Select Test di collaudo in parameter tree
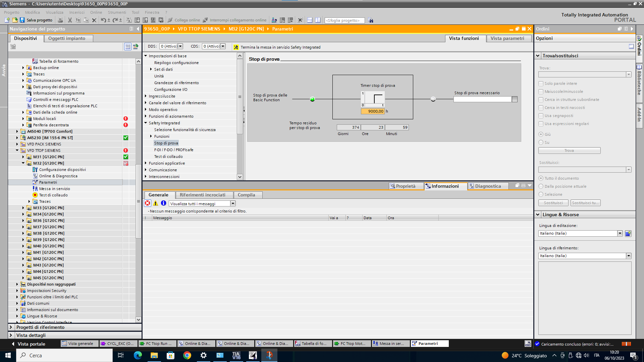Screen dimensions: 644x362 coord(168,157)
